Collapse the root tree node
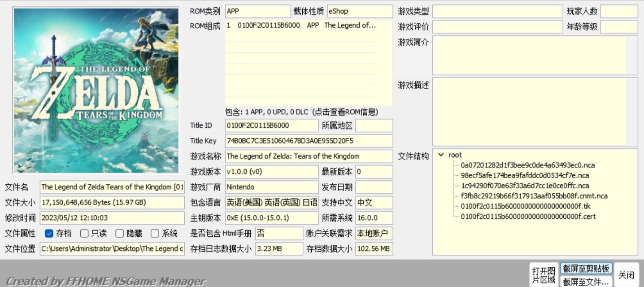The height and width of the screenshot is (287, 644). (440, 155)
